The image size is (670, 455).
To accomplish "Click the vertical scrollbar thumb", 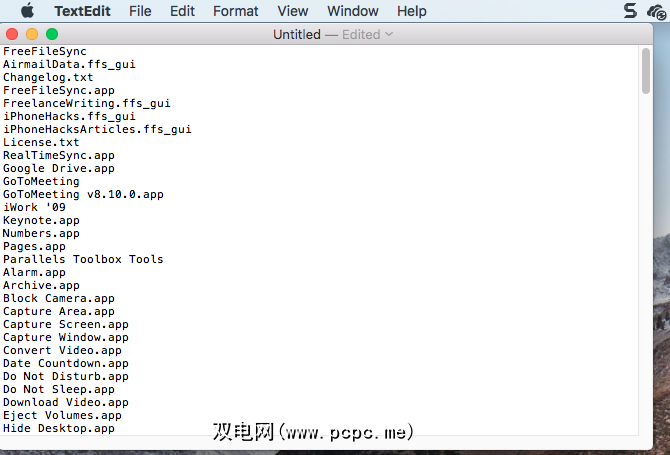I will click(x=646, y=70).
